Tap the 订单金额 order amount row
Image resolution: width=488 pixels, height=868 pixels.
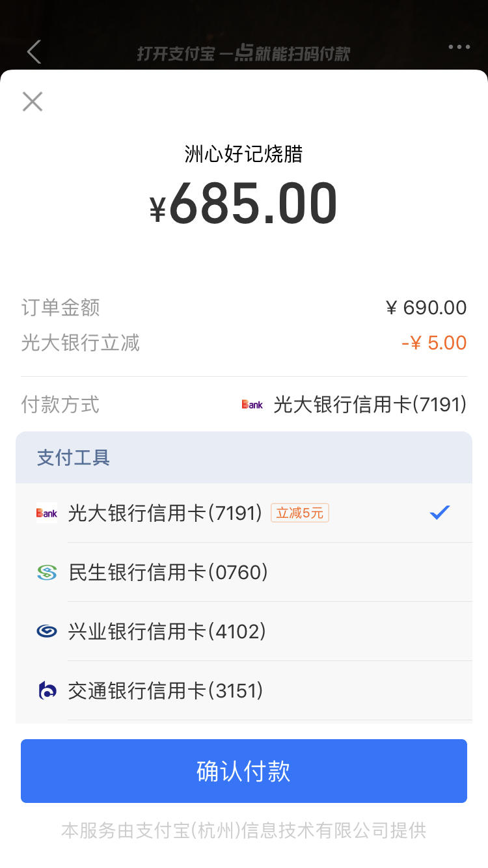point(244,308)
